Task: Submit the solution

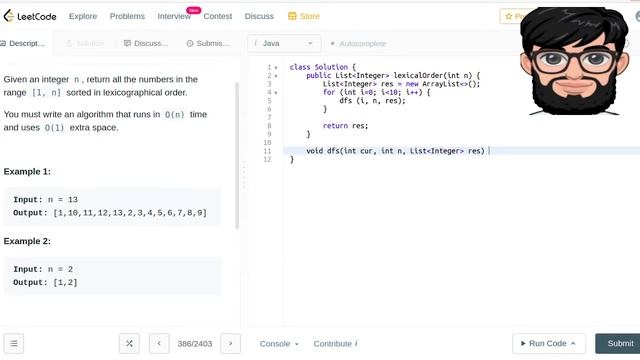Action: 618,344
